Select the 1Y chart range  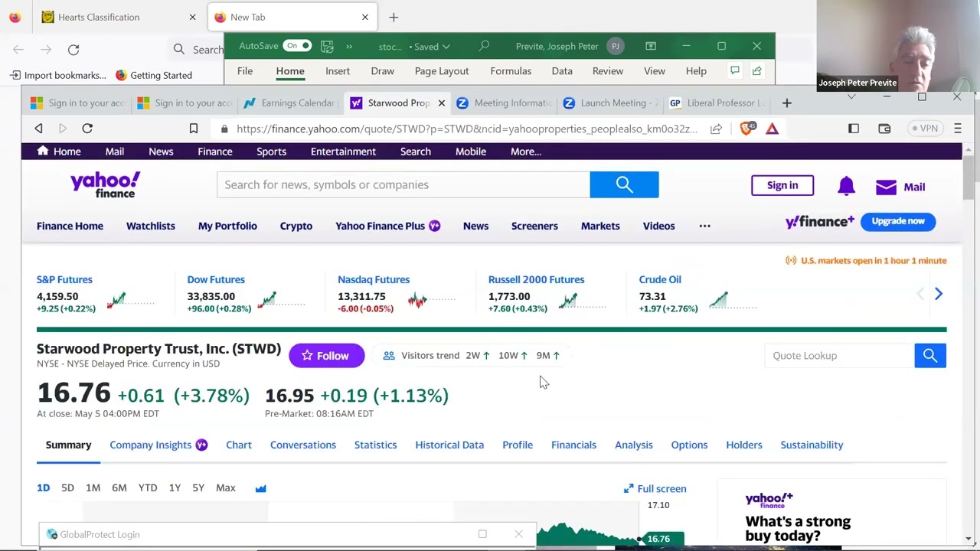click(175, 487)
